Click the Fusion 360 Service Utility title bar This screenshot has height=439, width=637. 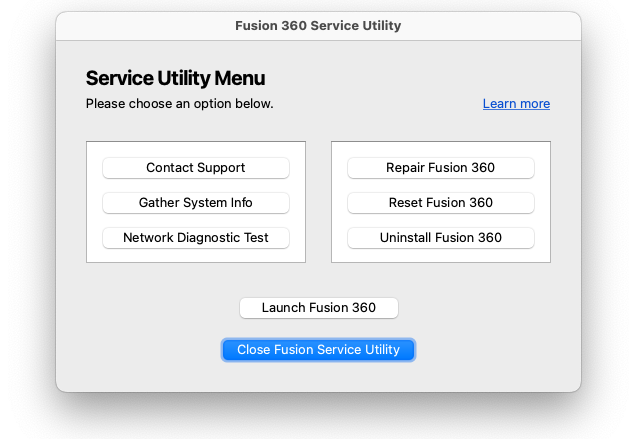(x=318, y=26)
